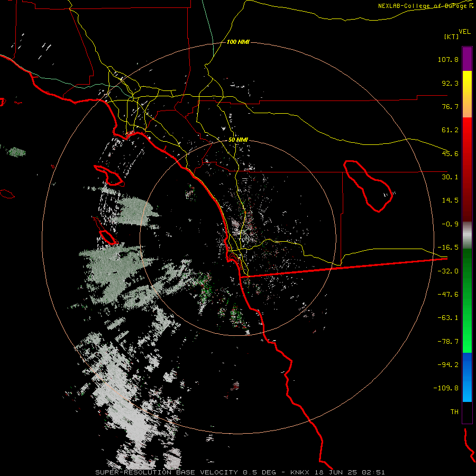Viewport: 476px width, 476px height.
Task: Click the -32.0 legend value
Action: coord(448,271)
